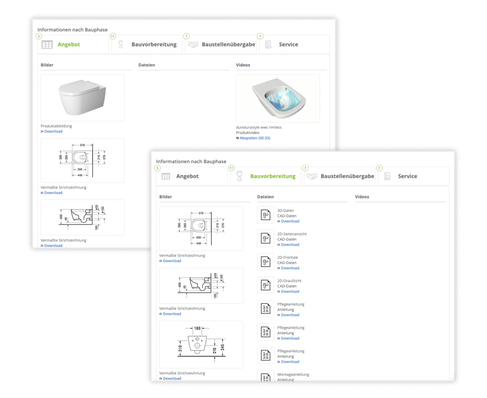
Task: Click the Videos heading in front panel
Action: click(x=362, y=197)
